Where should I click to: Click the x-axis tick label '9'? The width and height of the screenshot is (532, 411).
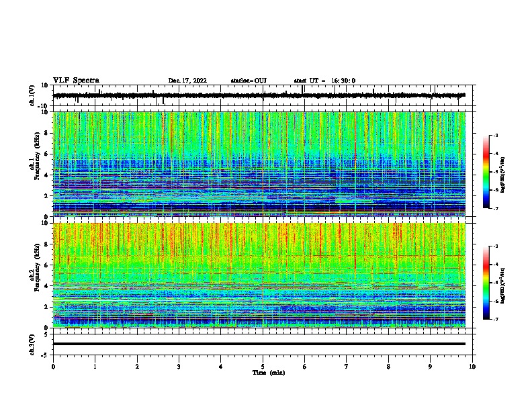coord(430,367)
